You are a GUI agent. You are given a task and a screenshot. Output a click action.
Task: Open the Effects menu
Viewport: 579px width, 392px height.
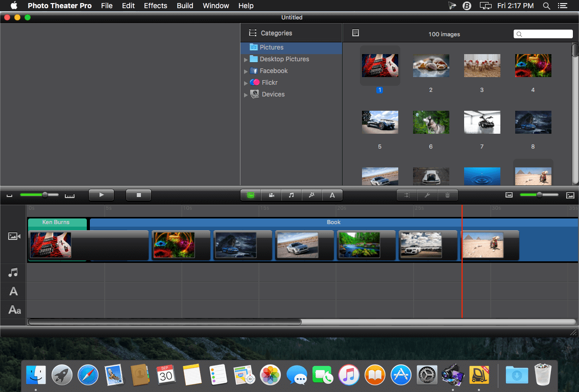[x=155, y=6]
